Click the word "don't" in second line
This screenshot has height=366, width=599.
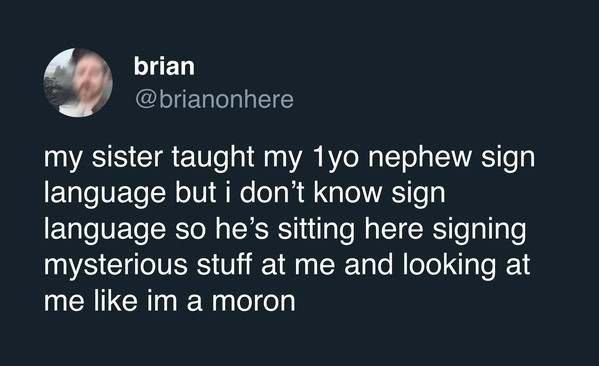click(273, 193)
